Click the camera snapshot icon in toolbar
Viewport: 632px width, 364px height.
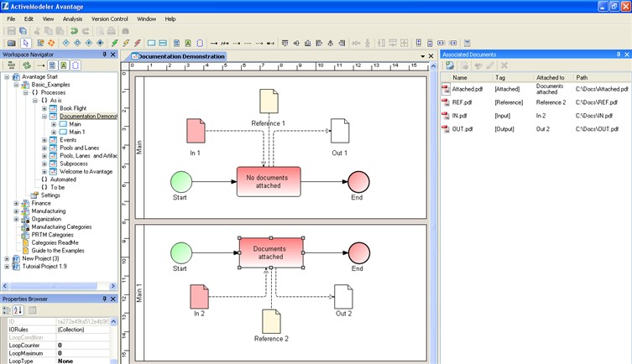point(11,43)
